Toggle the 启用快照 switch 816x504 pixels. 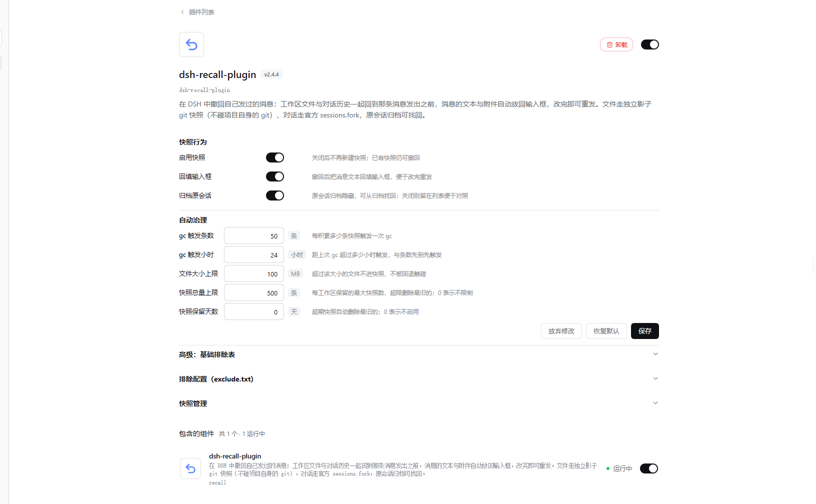click(275, 157)
